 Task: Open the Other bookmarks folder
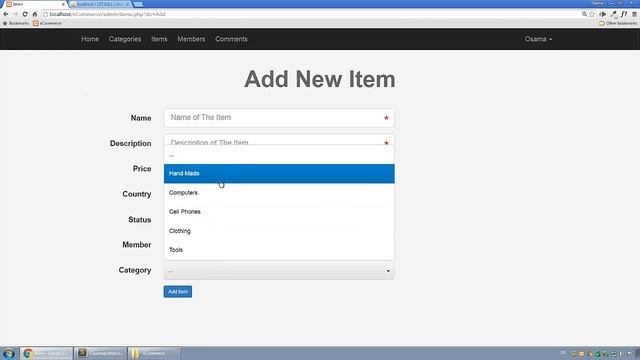click(x=618, y=23)
